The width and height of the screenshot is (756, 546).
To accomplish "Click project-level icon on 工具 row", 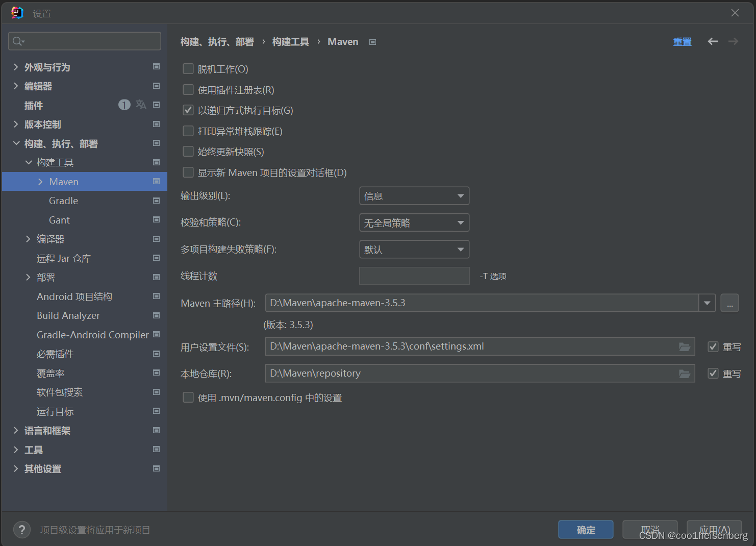I will [157, 450].
